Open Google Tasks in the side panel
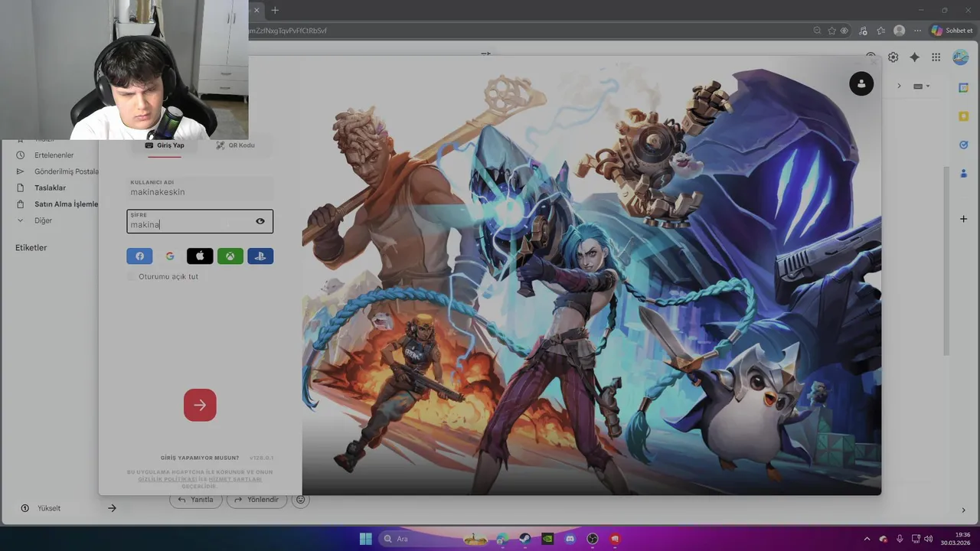The image size is (980, 551). [x=964, y=145]
